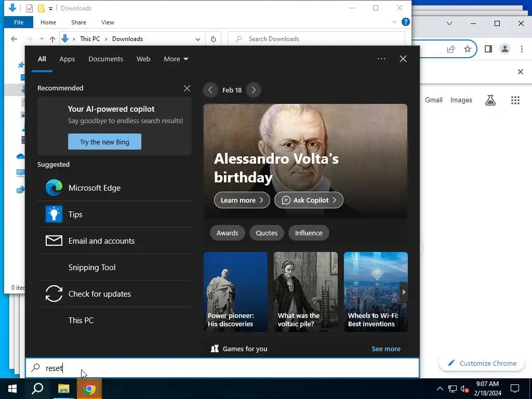Open the taskbar clock showing 9:07 AM
The image size is (532, 399).
coord(487,389)
